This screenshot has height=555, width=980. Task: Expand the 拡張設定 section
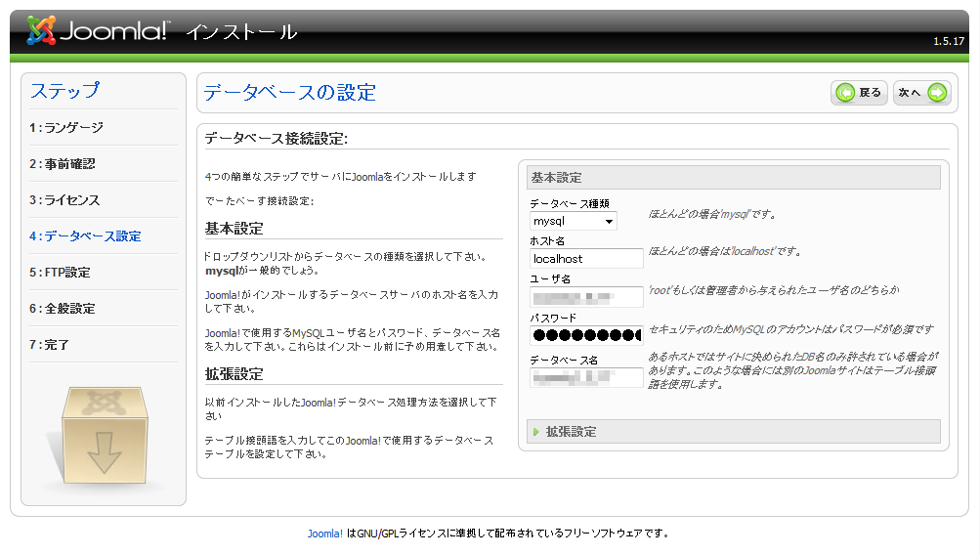coord(734,432)
